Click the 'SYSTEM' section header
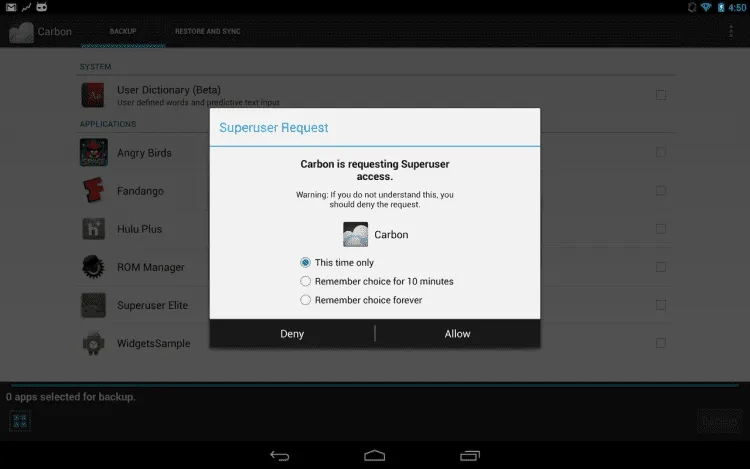 coord(95,66)
